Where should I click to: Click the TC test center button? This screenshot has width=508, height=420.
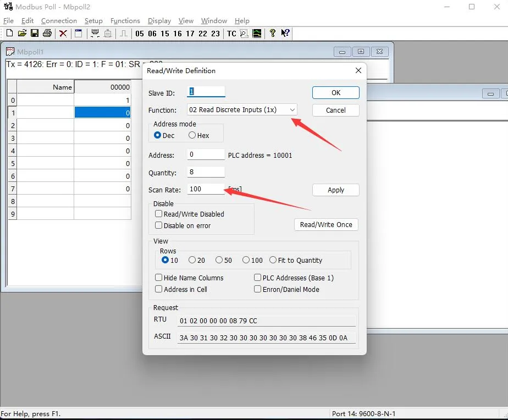pos(231,34)
